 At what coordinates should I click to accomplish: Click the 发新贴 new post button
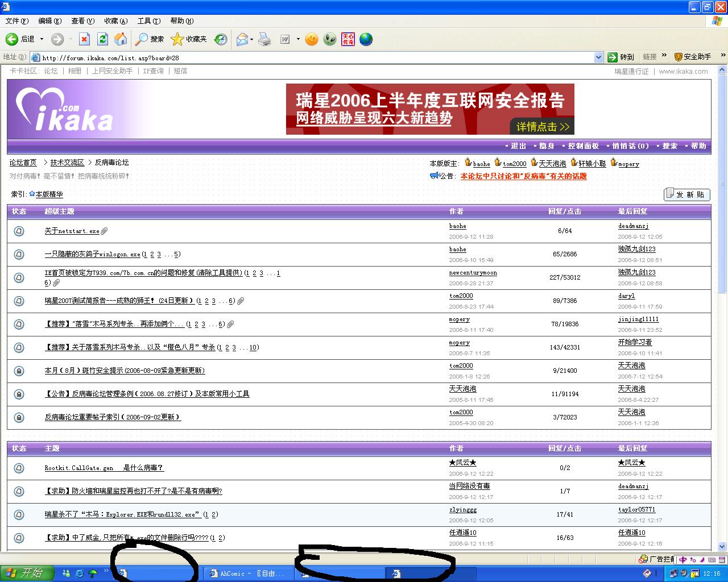tap(687, 194)
